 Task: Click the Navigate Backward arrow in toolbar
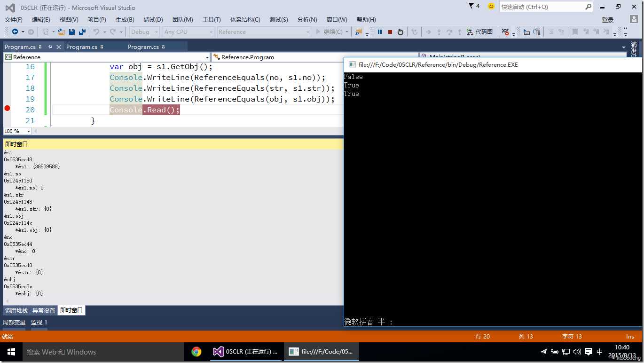(x=15, y=32)
